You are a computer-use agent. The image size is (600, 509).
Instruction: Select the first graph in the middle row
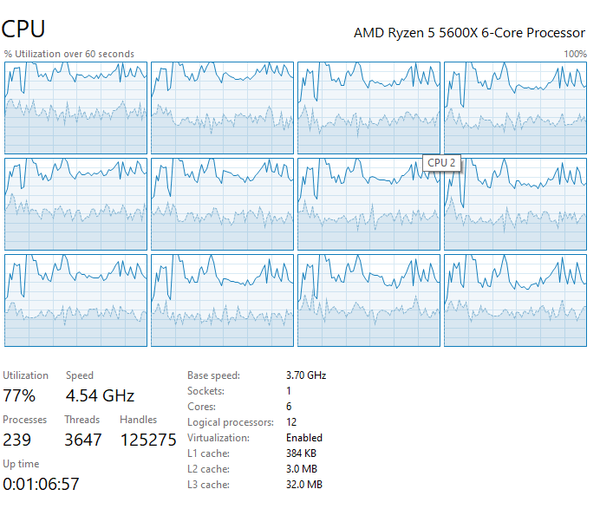point(76,203)
